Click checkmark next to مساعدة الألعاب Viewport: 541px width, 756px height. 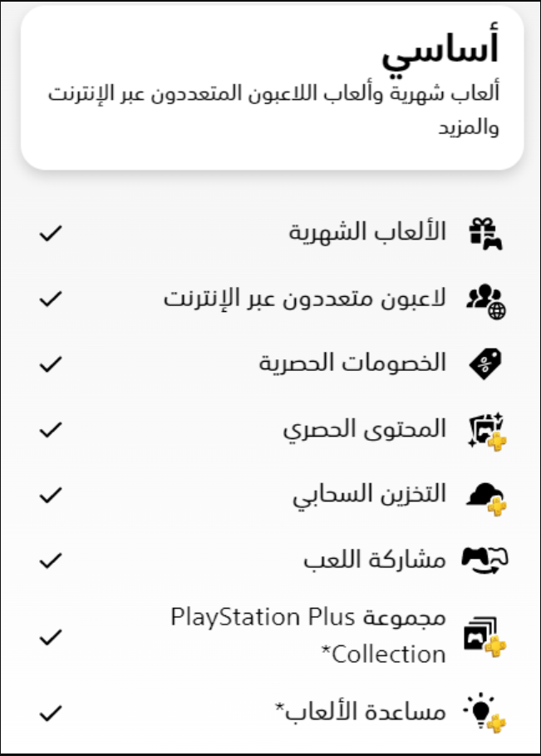pos(51,713)
